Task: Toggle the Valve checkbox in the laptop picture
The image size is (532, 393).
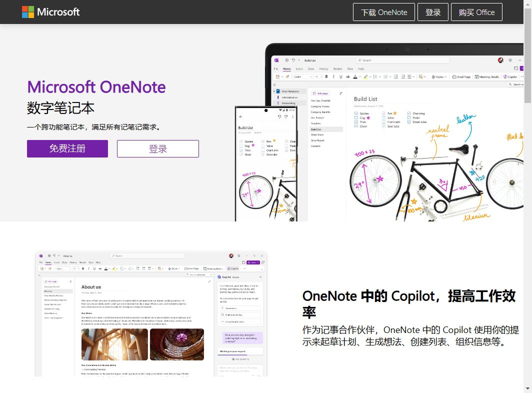Action: 384,118
